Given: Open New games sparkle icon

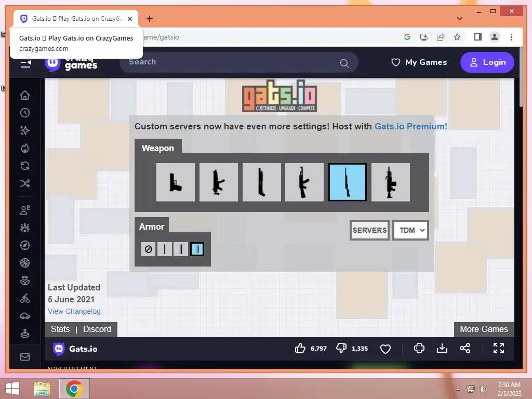Looking at the screenshot, I should pos(25,130).
